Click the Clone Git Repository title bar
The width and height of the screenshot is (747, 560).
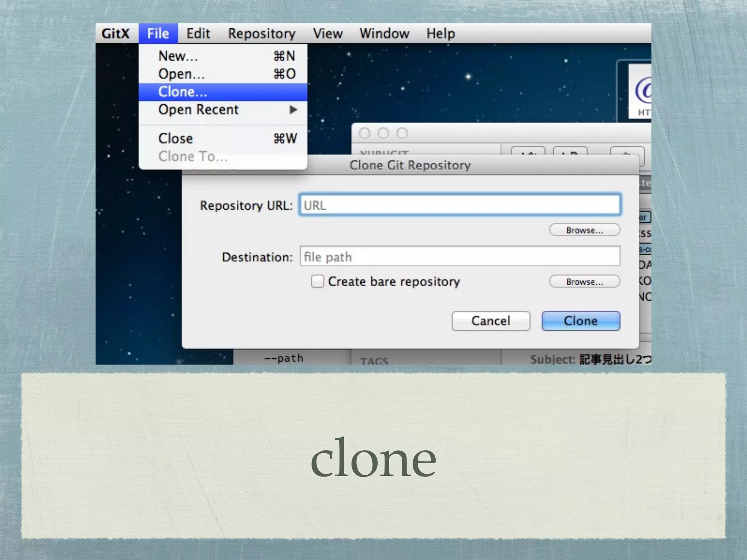pos(410,165)
